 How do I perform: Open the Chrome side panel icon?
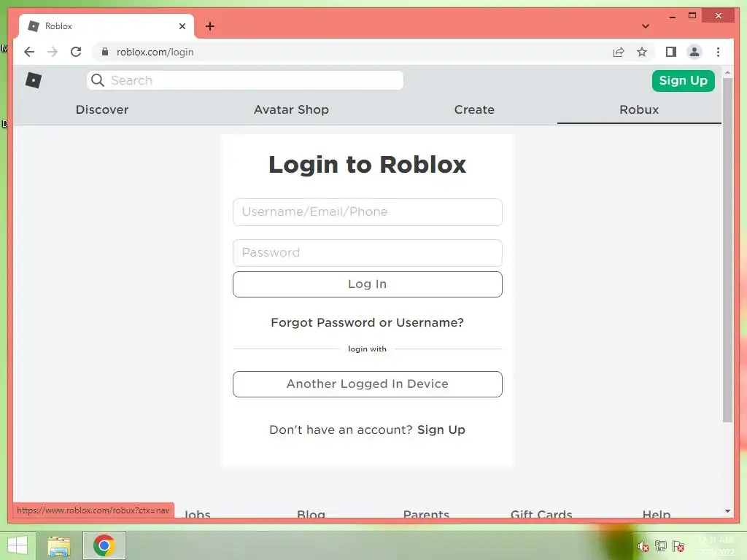click(671, 52)
